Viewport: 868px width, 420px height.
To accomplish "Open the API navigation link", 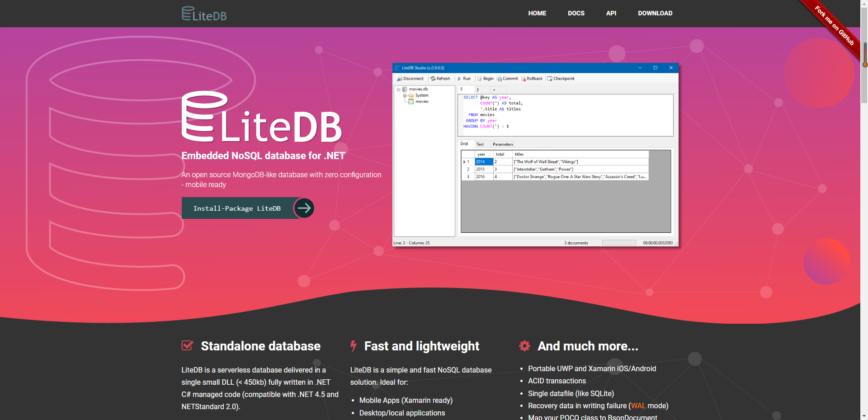I will pyautogui.click(x=611, y=13).
